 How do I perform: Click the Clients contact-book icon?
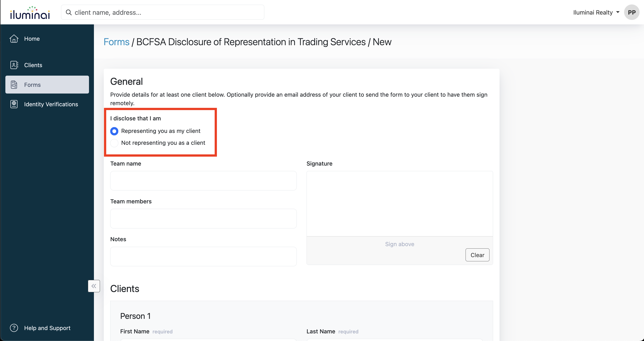coord(14,65)
